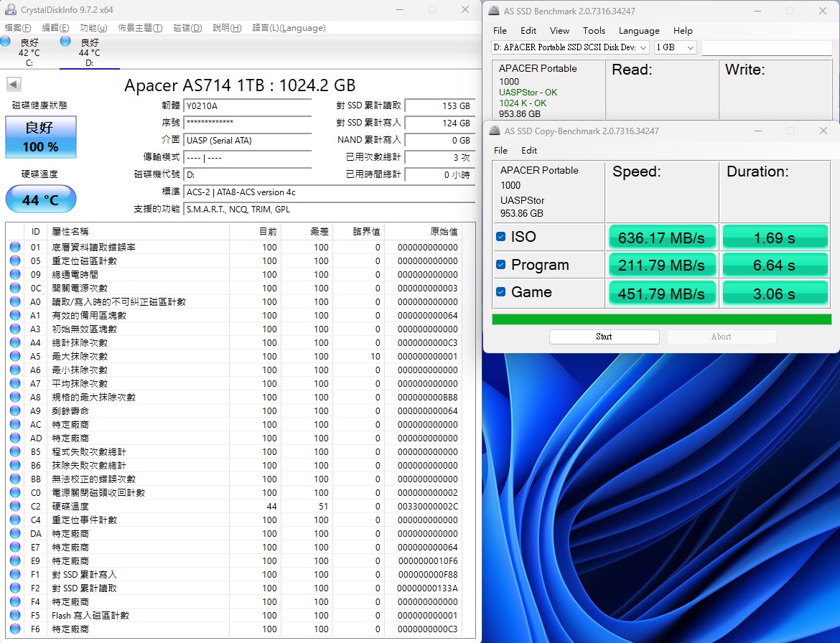Click the 臨界值 column header

366,231
